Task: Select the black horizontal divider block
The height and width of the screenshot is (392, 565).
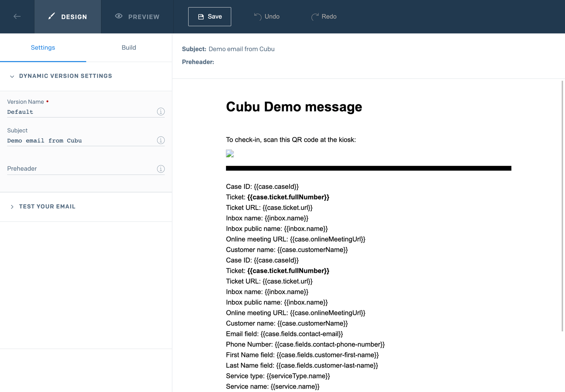Action: coord(369,168)
